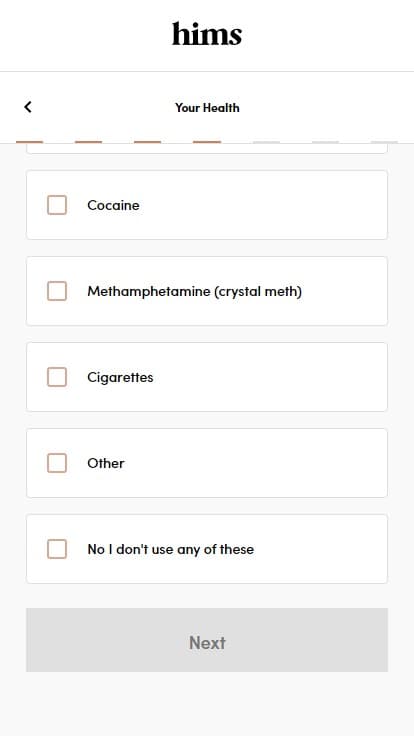414x736 pixels.
Task: Click the 'Methamphetamine (crystal meth)' text label
Action: 194,291
